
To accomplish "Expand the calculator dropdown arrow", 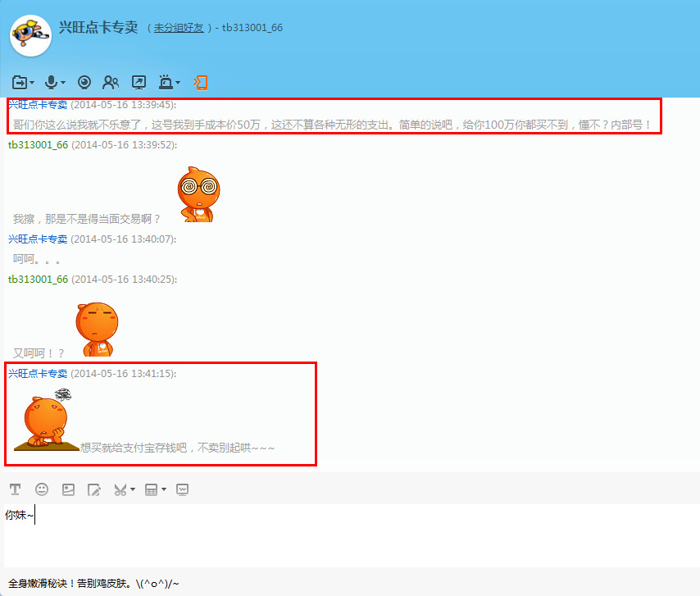I will click(164, 489).
